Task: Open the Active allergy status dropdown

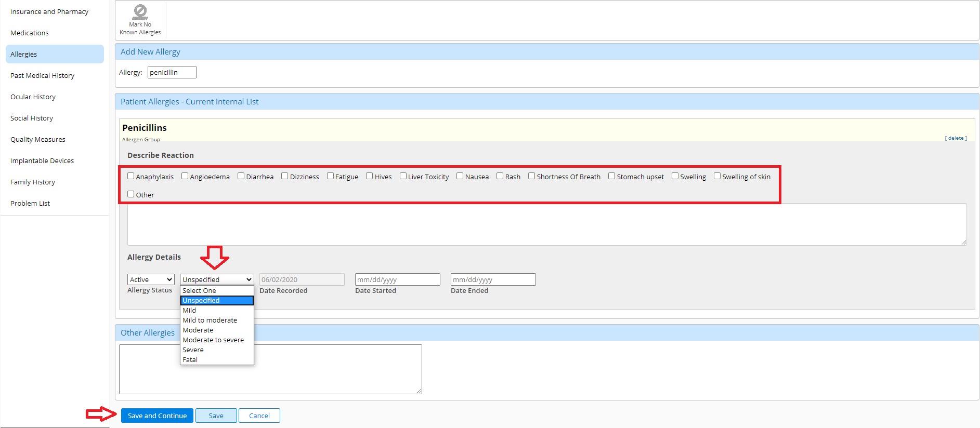Action: [x=151, y=279]
